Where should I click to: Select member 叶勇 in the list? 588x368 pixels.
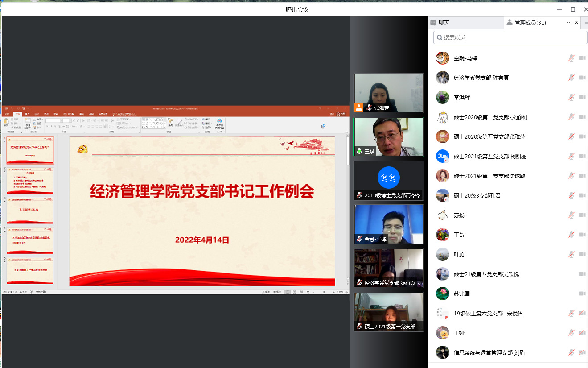(x=459, y=254)
